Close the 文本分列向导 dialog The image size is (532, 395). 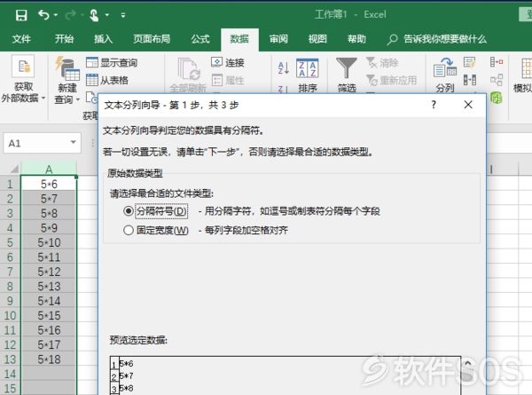(468, 105)
